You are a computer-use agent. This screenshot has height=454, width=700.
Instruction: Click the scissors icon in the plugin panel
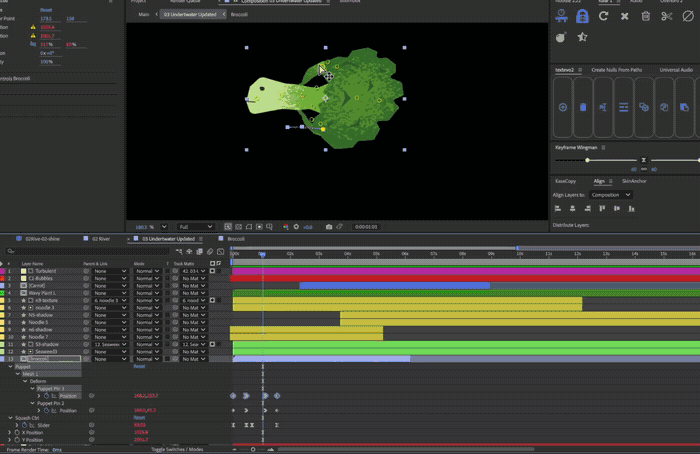tap(667, 17)
